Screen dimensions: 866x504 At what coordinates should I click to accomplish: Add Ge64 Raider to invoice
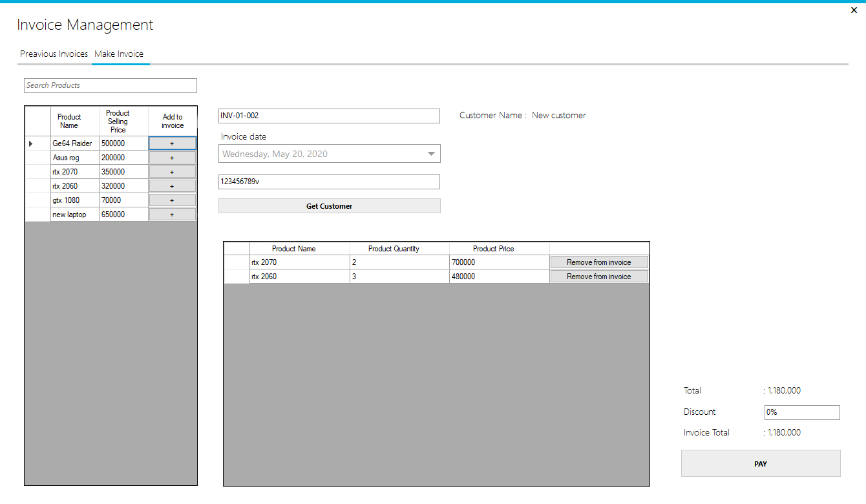pyautogui.click(x=172, y=143)
